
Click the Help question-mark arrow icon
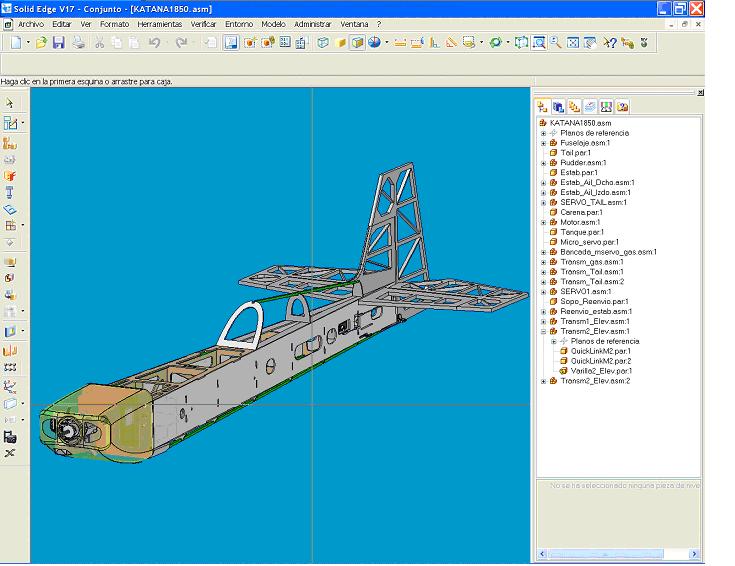tap(610, 43)
